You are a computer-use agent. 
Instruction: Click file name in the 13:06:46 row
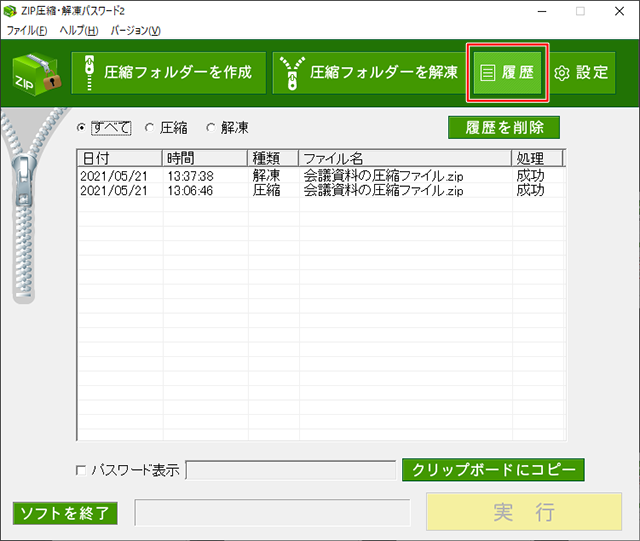pos(383,190)
